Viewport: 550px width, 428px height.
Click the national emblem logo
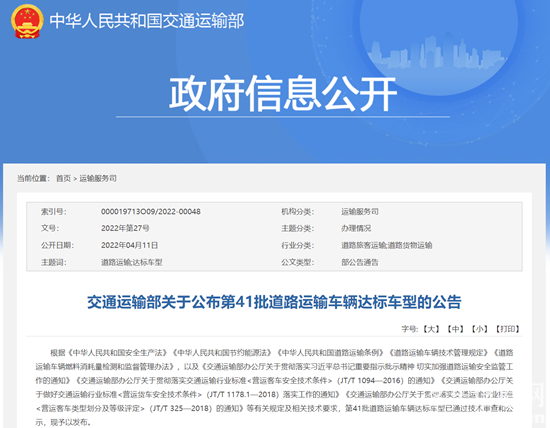pyautogui.click(x=27, y=21)
